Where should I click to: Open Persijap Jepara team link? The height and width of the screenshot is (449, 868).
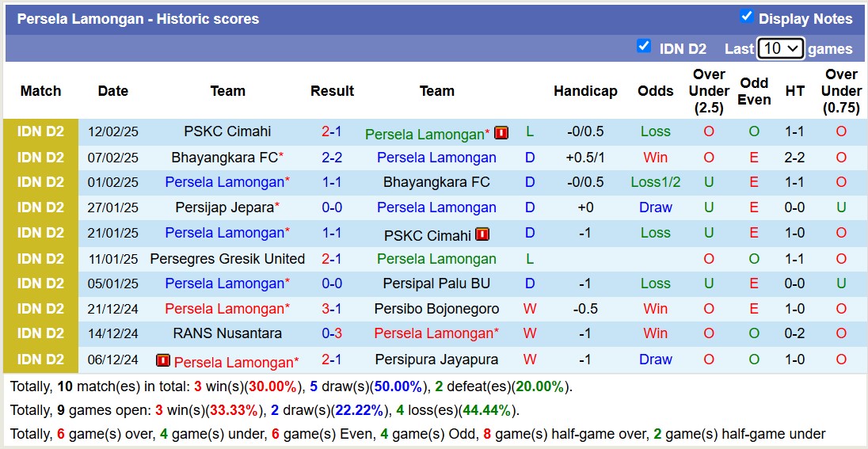(225, 207)
